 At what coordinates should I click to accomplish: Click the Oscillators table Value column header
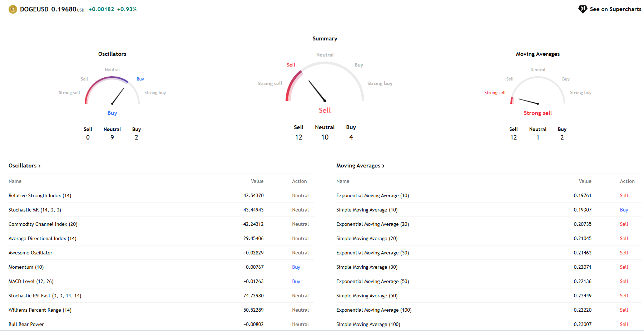click(257, 181)
